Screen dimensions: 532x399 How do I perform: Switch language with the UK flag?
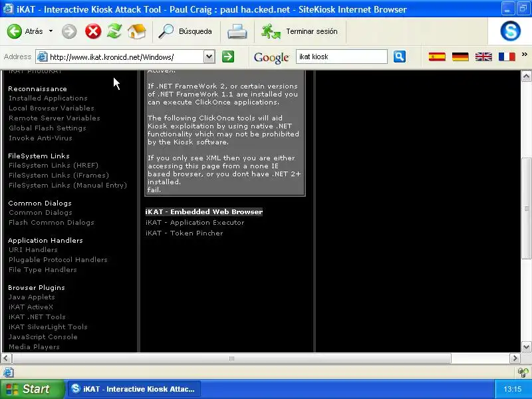coord(483,57)
